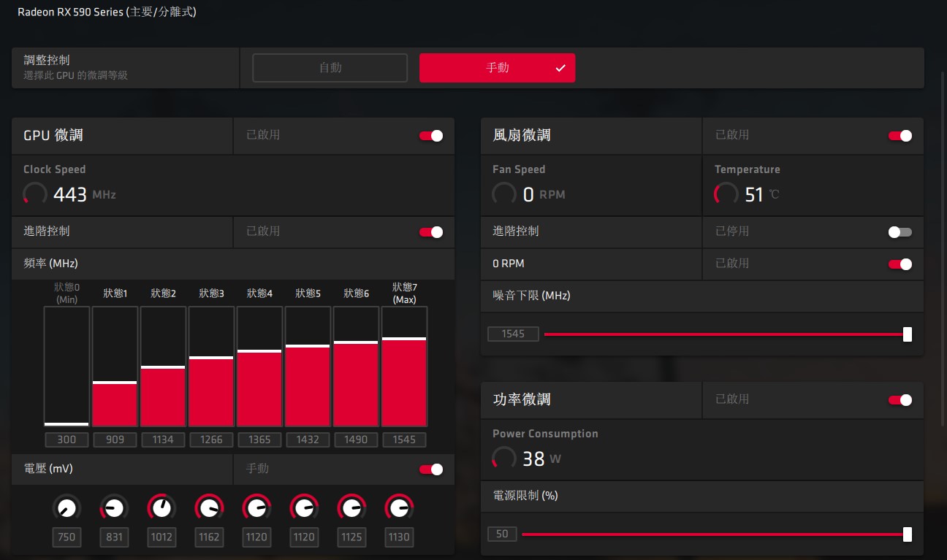The image size is (947, 560).
Task: Click the 噪音下限 value field 1545
Action: tap(513, 334)
